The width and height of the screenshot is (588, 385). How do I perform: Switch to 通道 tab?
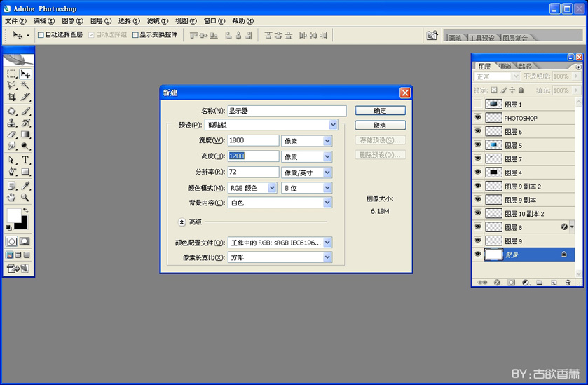(x=505, y=67)
